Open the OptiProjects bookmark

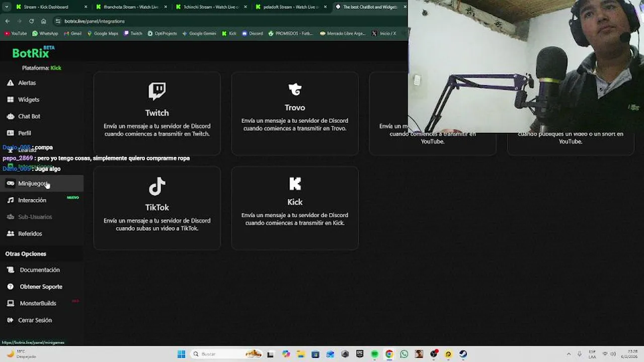click(163, 34)
